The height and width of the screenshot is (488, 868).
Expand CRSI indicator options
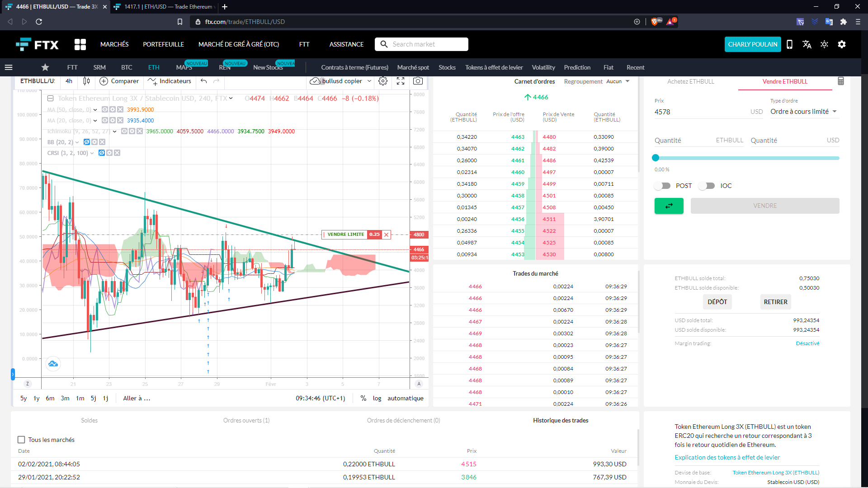coord(92,153)
